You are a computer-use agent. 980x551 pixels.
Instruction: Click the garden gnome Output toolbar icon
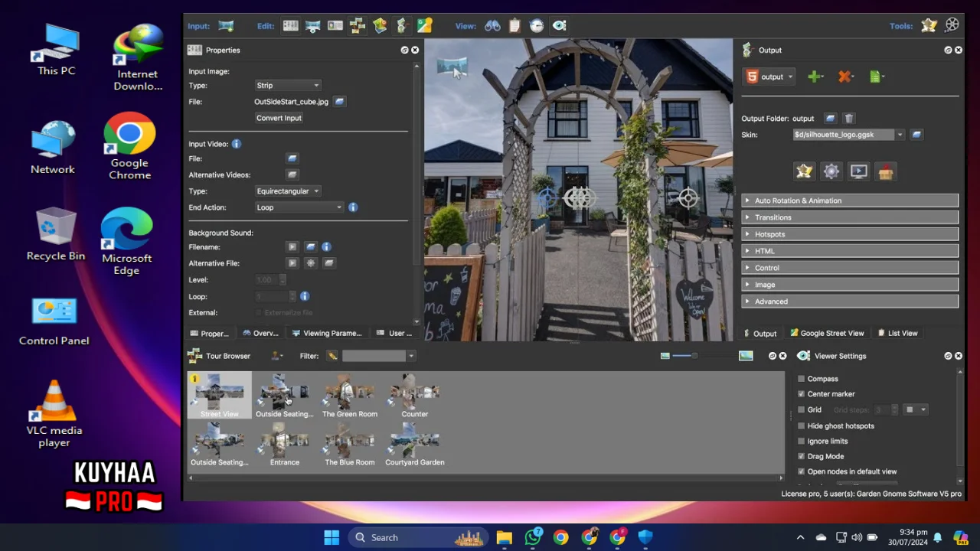[402, 26]
